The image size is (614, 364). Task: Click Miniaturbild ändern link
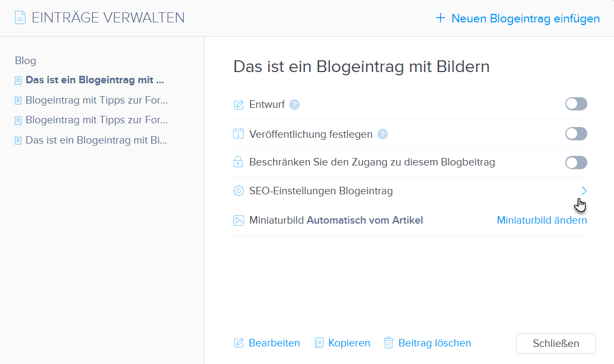click(542, 220)
